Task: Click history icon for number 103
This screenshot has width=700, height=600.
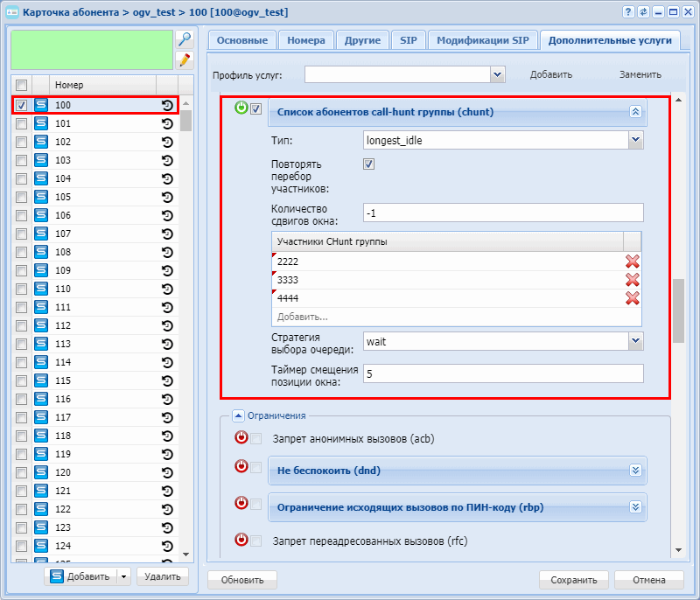Action: (167, 161)
